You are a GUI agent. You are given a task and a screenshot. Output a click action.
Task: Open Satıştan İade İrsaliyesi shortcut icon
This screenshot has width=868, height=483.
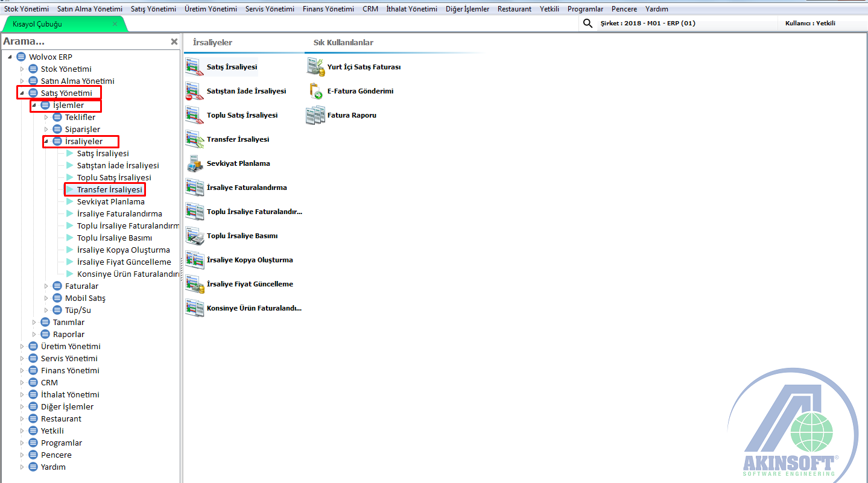pyautogui.click(x=194, y=91)
